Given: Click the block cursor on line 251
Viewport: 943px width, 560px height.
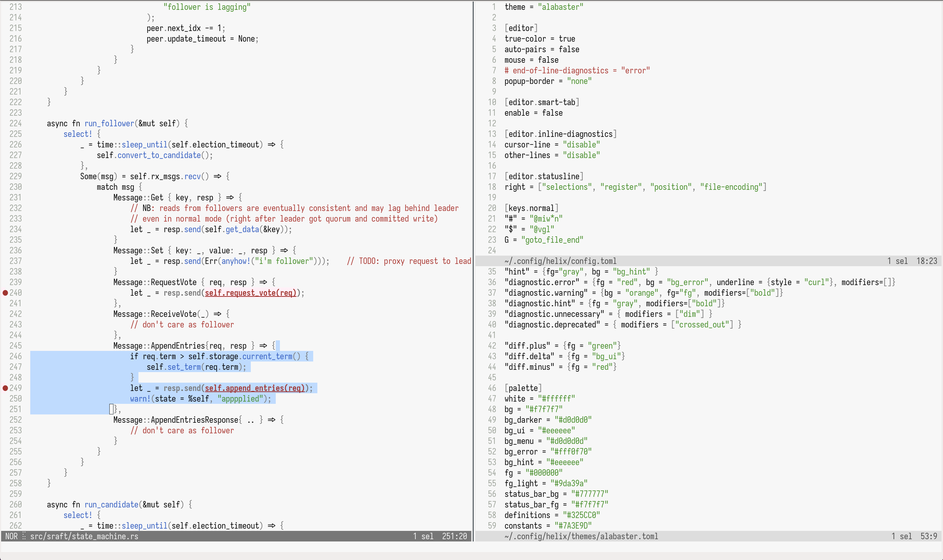Looking at the screenshot, I should point(111,409).
